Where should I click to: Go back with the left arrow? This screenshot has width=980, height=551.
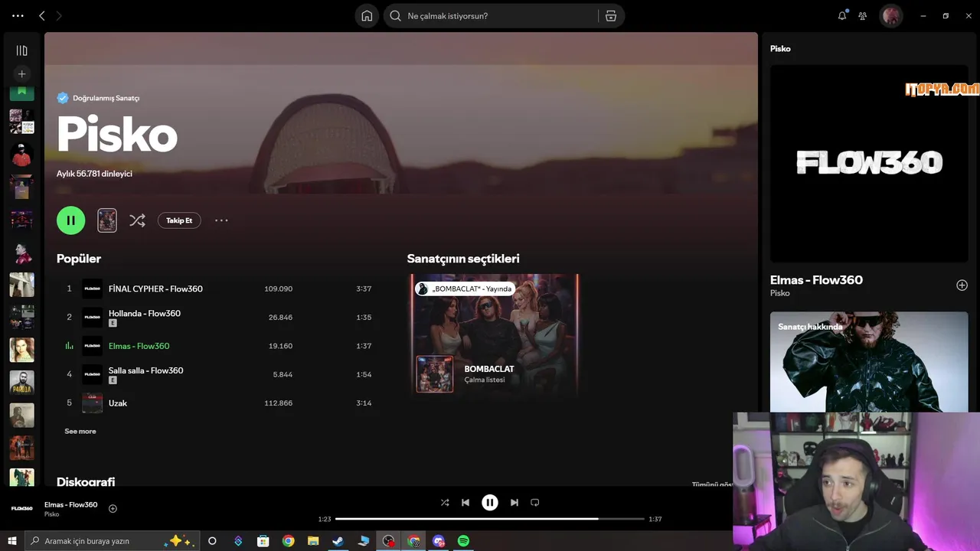point(42,15)
